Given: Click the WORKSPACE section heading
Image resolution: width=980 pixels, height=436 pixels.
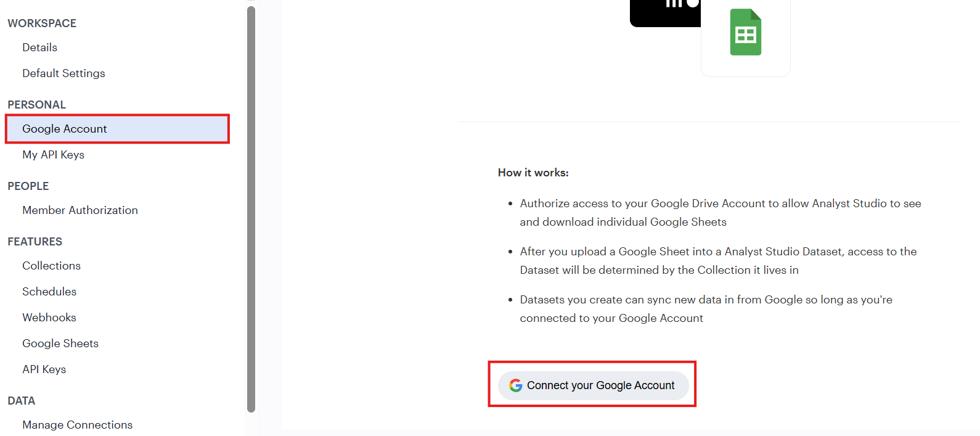Looking at the screenshot, I should (42, 23).
